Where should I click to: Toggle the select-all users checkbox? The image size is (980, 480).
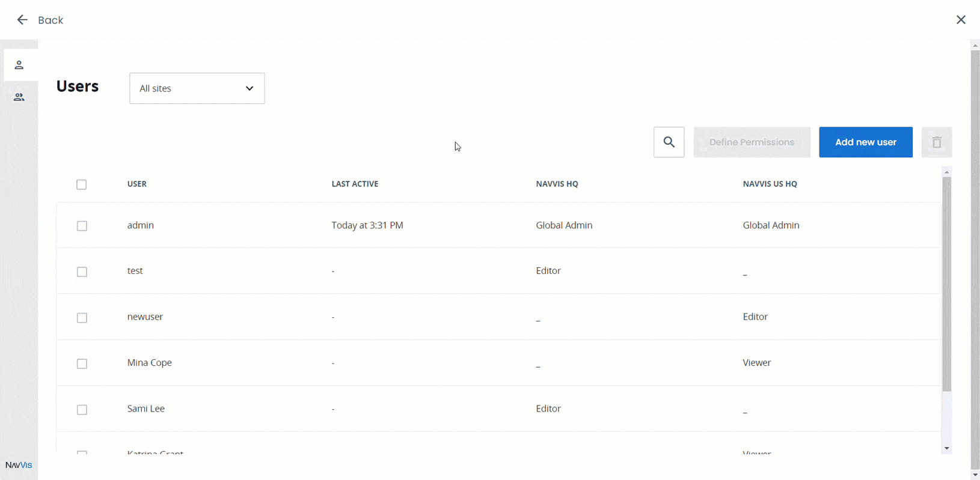[x=82, y=184]
